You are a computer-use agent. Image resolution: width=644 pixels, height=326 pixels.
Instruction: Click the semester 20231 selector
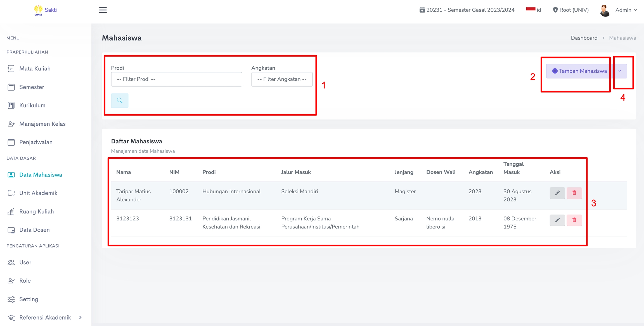click(x=467, y=10)
